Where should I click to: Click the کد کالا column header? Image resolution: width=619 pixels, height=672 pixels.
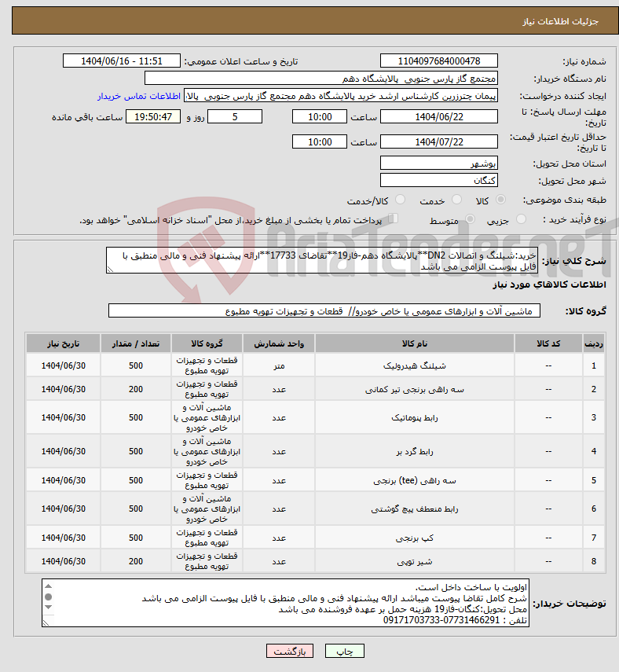(x=548, y=343)
